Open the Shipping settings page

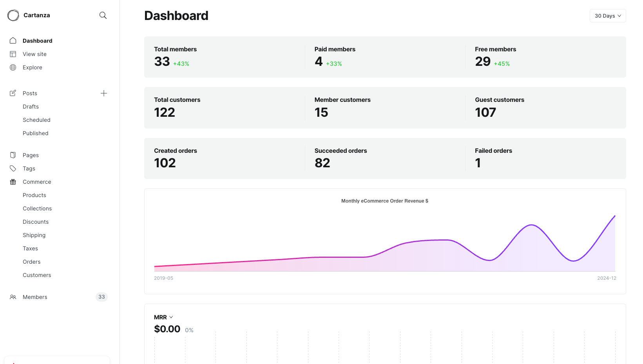pos(34,235)
